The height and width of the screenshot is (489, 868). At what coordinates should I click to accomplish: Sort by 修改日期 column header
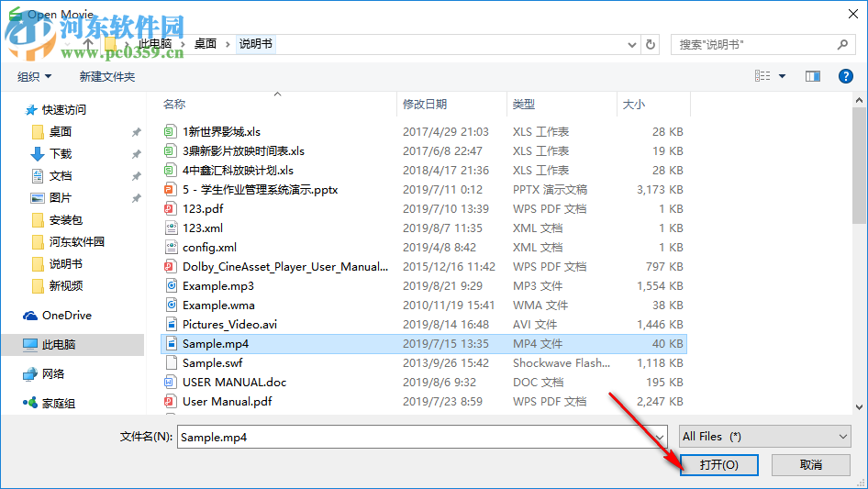425,104
